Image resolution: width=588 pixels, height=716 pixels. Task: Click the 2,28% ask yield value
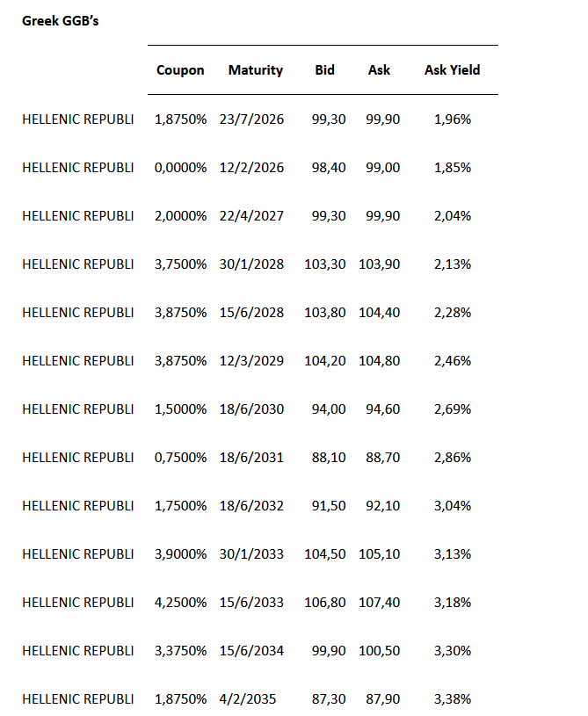pyautogui.click(x=453, y=312)
